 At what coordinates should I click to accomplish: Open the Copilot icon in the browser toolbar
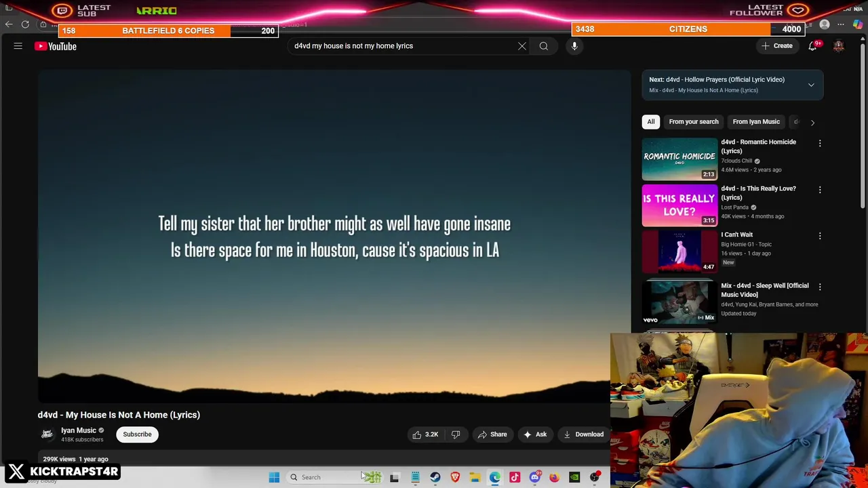click(x=858, y=24)
